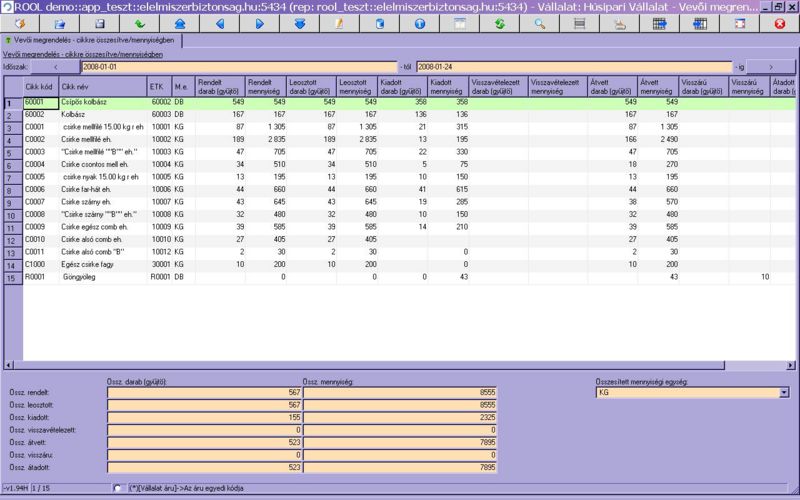Click the 'Cikk név' column header
Image resolution: width=800 pixels, height=500 pixels.
click(102, 87)
